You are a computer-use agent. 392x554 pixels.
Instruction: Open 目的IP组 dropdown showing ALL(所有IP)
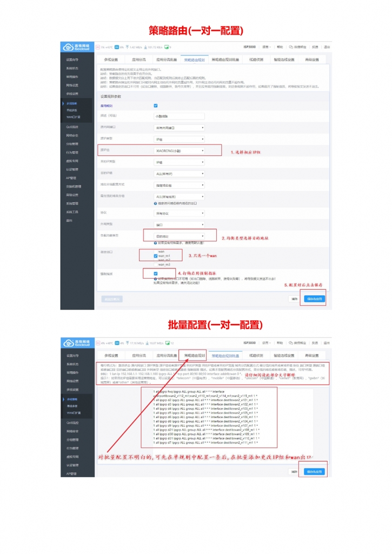coord(179,174)
